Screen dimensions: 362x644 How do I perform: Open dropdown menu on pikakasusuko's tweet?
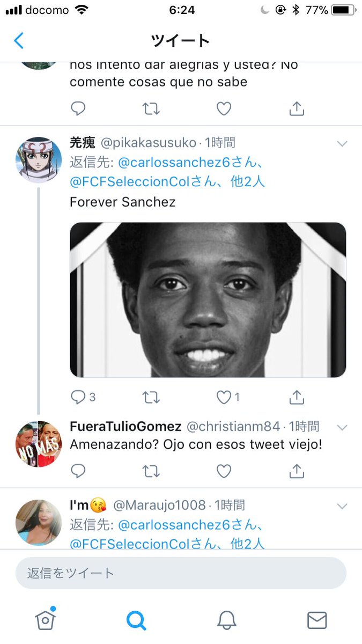click(342, 143)
